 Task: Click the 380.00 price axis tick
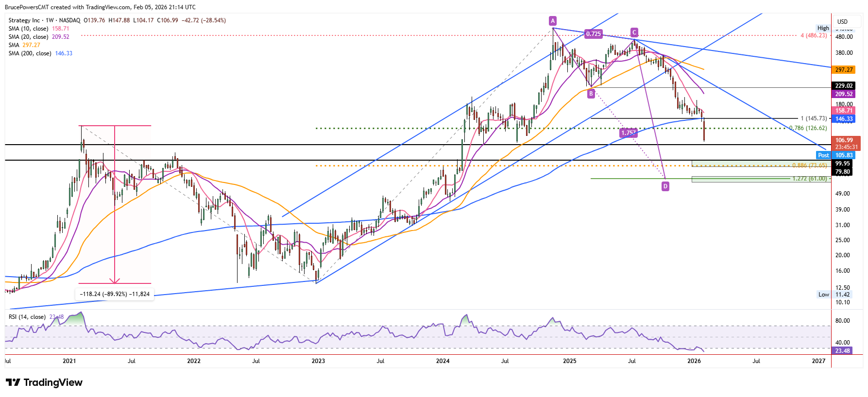pos(844,53)
